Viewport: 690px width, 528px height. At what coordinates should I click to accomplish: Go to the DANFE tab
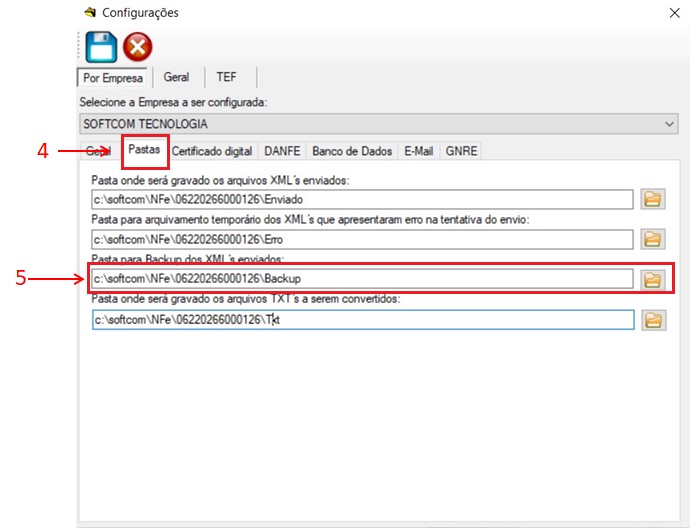[x=281, y=151]
